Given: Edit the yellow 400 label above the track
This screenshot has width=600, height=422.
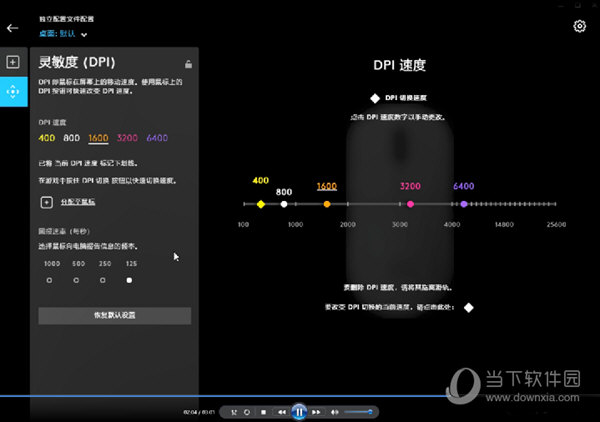Looking at the screenshot, I should (261, 180).
